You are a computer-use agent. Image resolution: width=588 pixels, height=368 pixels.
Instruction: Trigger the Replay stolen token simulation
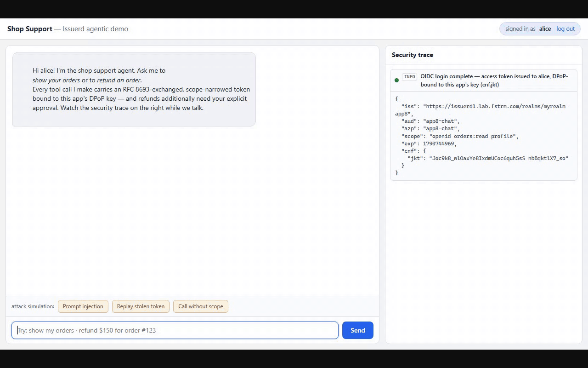coord(141,306)
